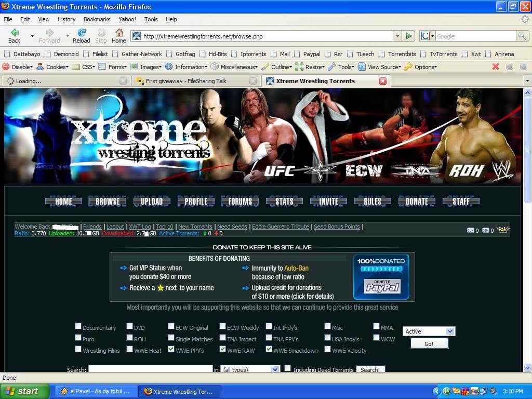Image resolution: width=532 pixels, height=399 pixels.
Task: Click the vertical page scrollbar thumb
Action: pos(527,150)
